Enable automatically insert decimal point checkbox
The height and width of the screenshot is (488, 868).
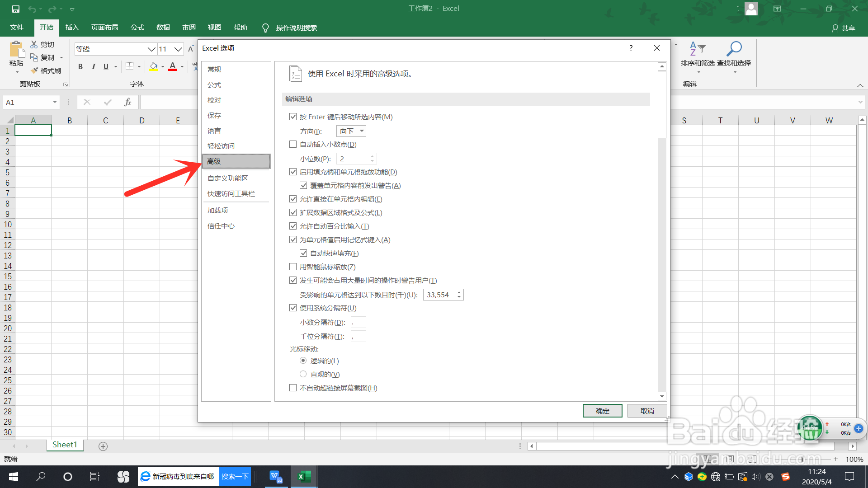293,144
